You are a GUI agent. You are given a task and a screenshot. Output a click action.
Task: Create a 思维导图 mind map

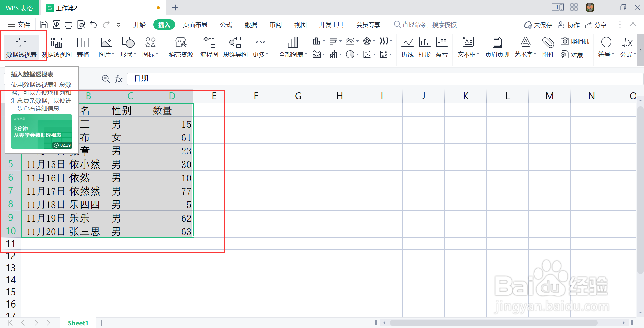tap(235, 47)
